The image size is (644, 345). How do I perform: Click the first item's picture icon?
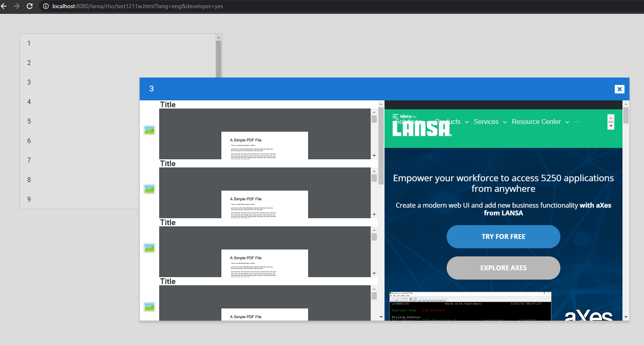coord(149,130)
